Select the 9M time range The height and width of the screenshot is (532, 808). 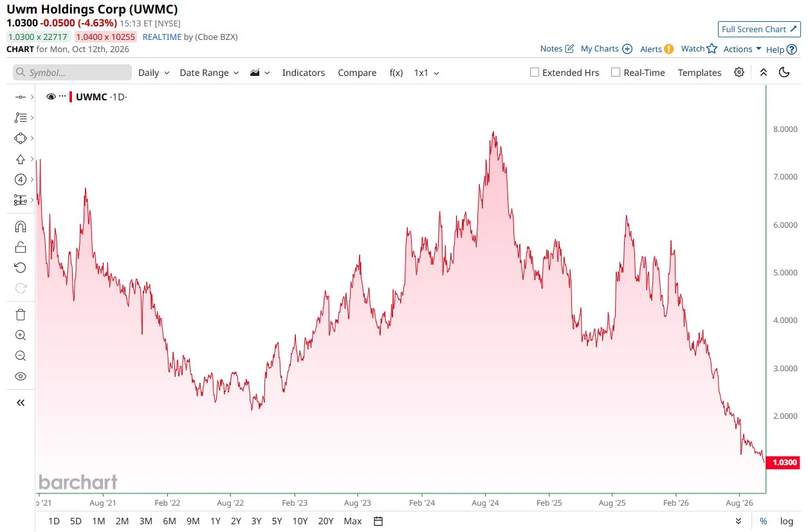pyautogui.click(x=193, y=521)
